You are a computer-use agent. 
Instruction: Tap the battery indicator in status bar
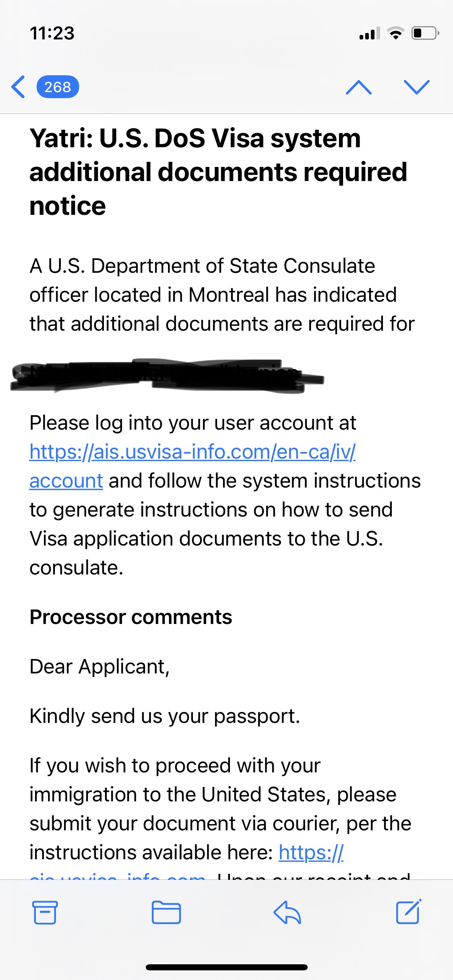(425, 33)
